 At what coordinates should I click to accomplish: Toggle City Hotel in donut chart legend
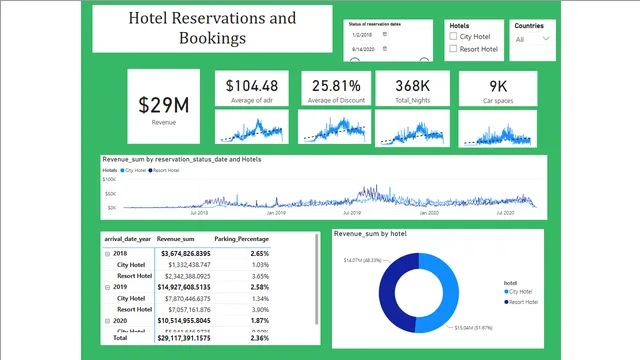[x=518, y=291]
